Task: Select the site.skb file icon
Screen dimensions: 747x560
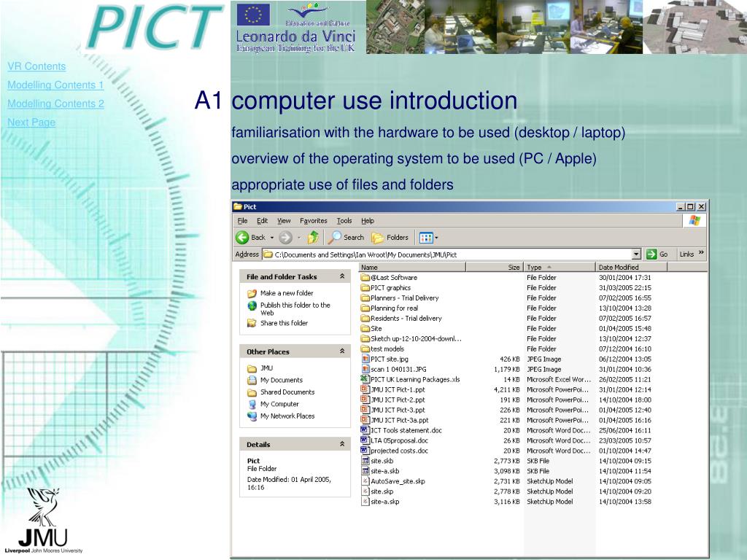Action: (365, 461)
